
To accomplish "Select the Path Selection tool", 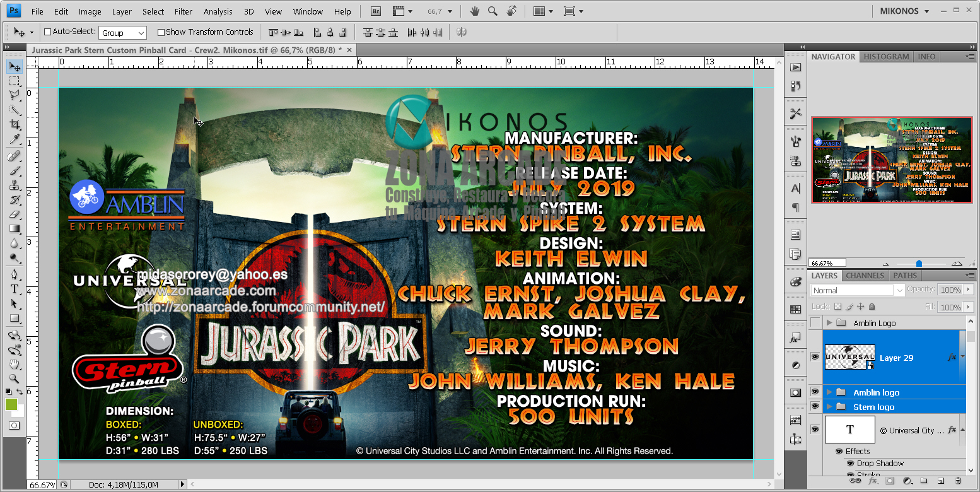I will [x=15, y=304].
